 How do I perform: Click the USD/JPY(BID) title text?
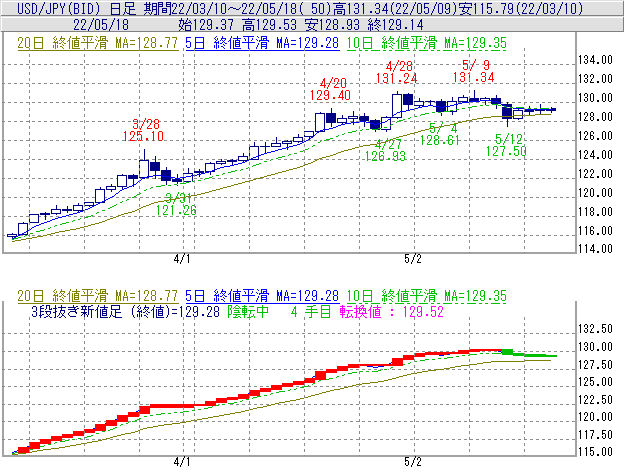click(59, 8)
